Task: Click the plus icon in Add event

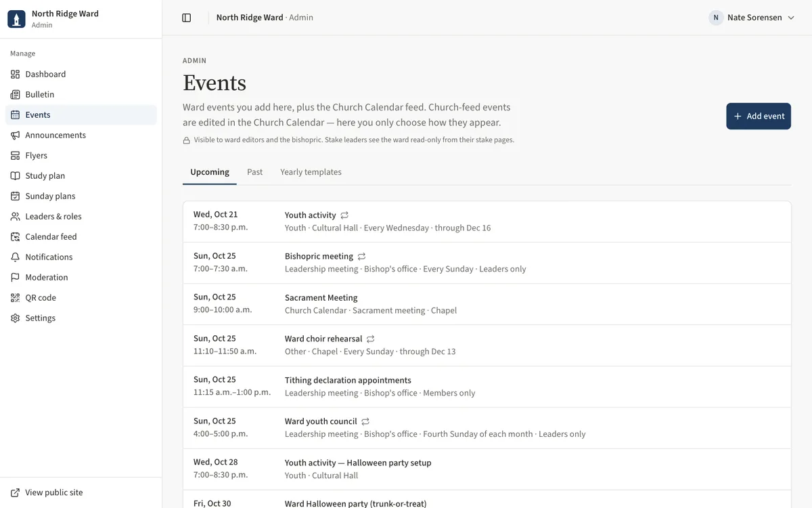Action: pos(738,117)
